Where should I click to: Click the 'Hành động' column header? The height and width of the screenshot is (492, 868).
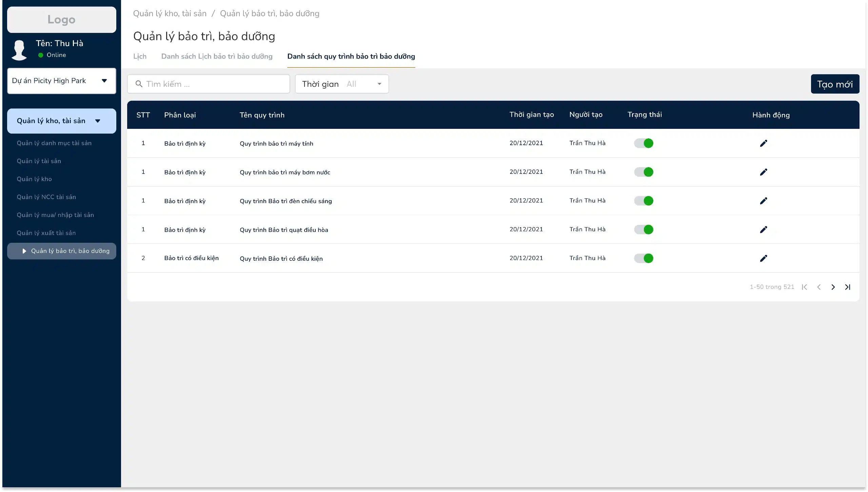pos(771,115)
